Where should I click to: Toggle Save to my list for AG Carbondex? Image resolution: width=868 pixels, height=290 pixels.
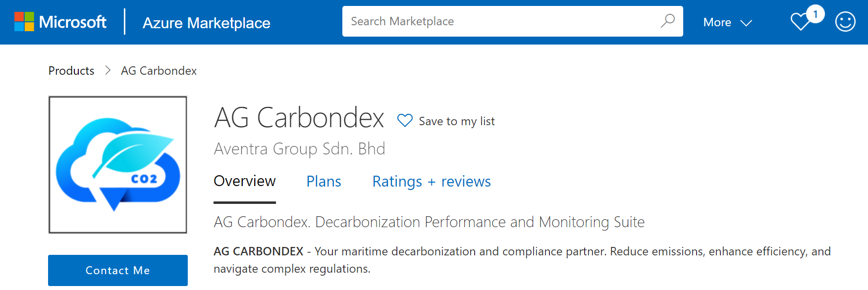click(456, 121)
